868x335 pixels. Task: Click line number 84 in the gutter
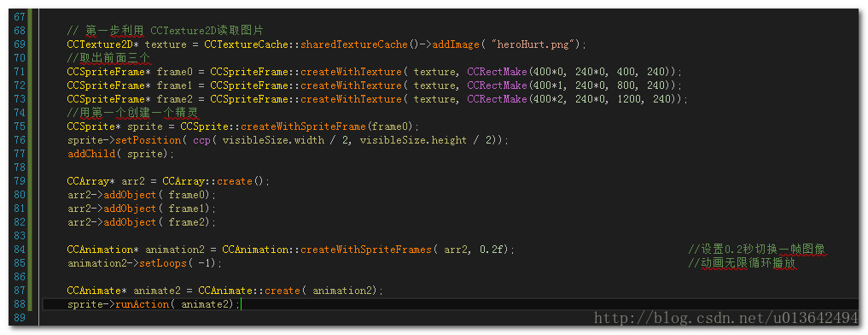tap(19, 250)
